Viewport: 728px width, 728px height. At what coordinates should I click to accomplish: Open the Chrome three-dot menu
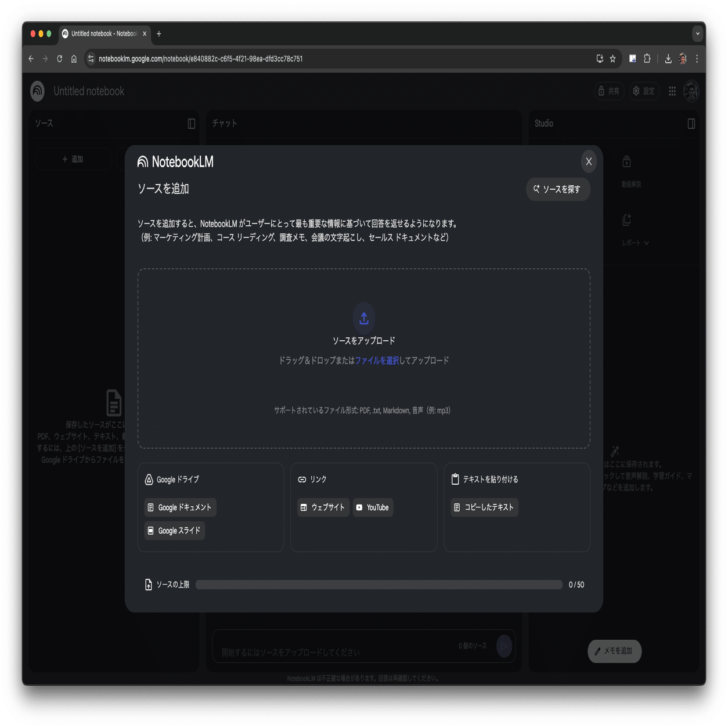(697, 59)
